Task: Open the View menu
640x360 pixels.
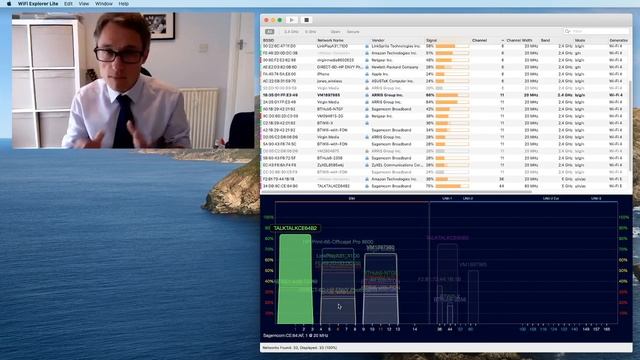Action: [x=84, y=4]
